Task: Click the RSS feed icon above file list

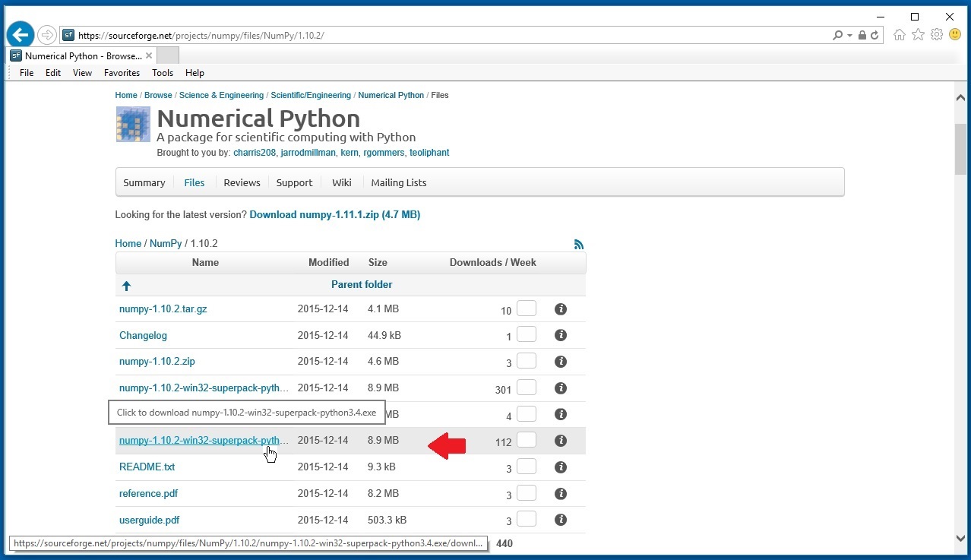Action: (x=579, y=244)
